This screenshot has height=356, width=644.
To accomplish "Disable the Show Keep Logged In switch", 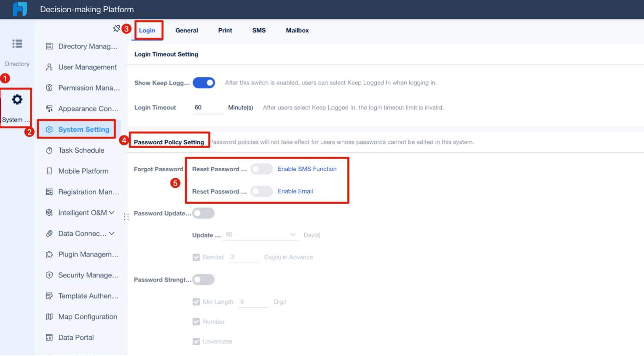I will [x=204, y=82].
